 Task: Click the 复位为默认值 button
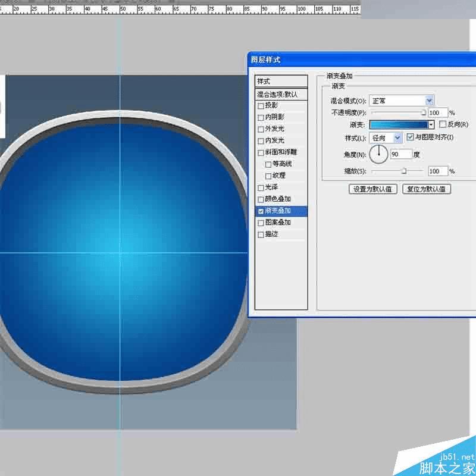click(x=426, y=189)
